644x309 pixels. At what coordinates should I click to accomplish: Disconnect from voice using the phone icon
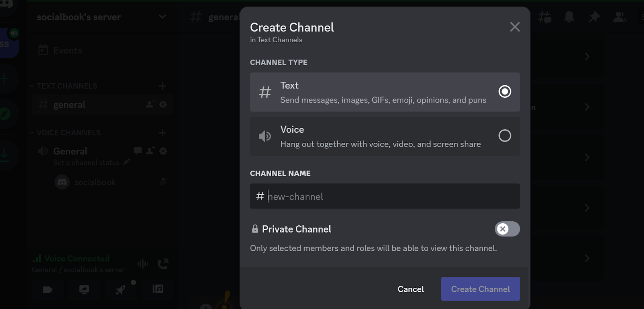coord(163,264)
